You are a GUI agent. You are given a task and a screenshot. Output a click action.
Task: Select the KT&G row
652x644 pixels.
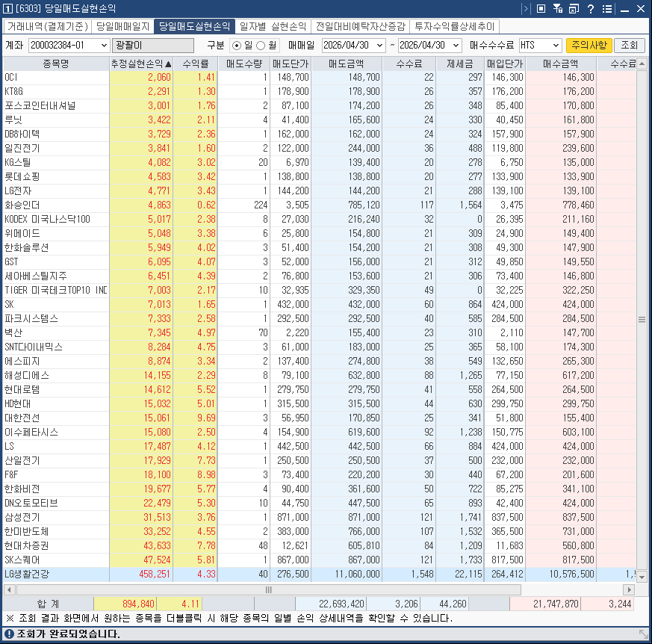coord(320,92)
